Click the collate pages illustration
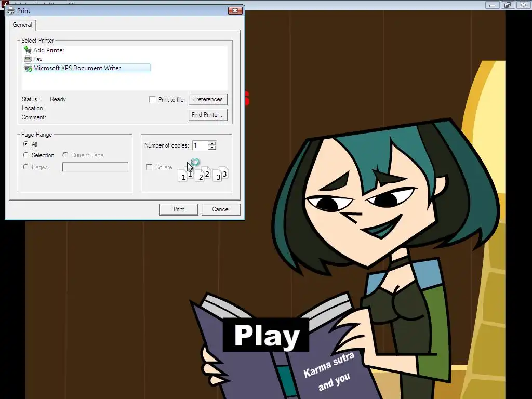The image size is (532, 399). 203,174
